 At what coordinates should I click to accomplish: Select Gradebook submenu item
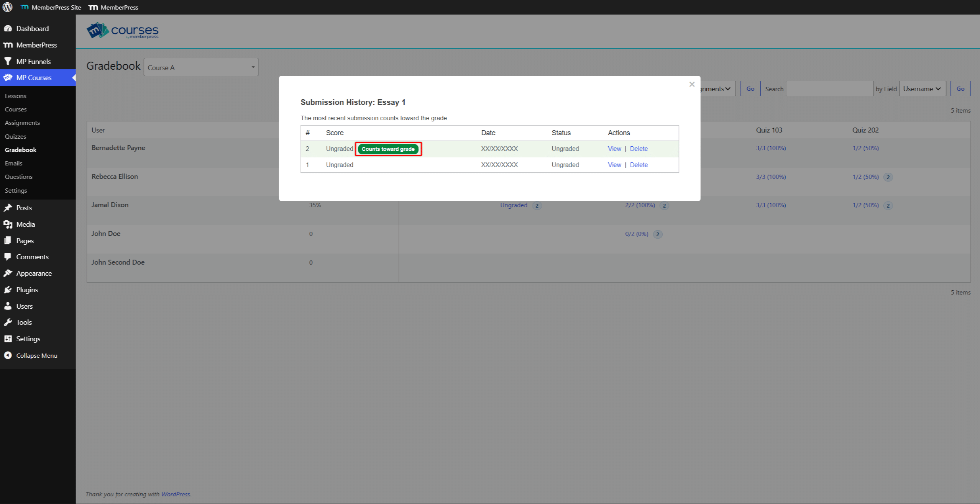pos(20,150)
